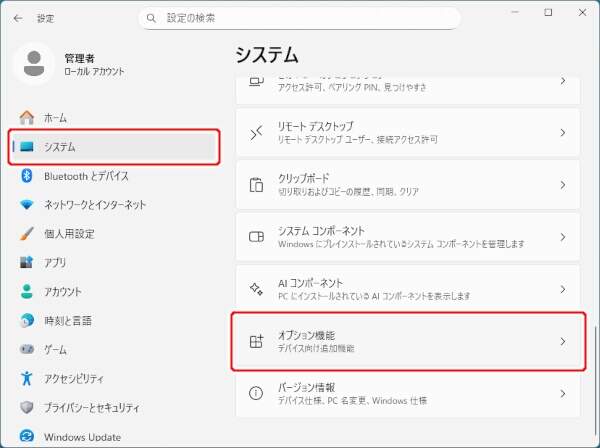Image resolution: width=600 pixels, height=448 pixels.
Task: Select アカウント in the sidebar
Action: [114, 292]
